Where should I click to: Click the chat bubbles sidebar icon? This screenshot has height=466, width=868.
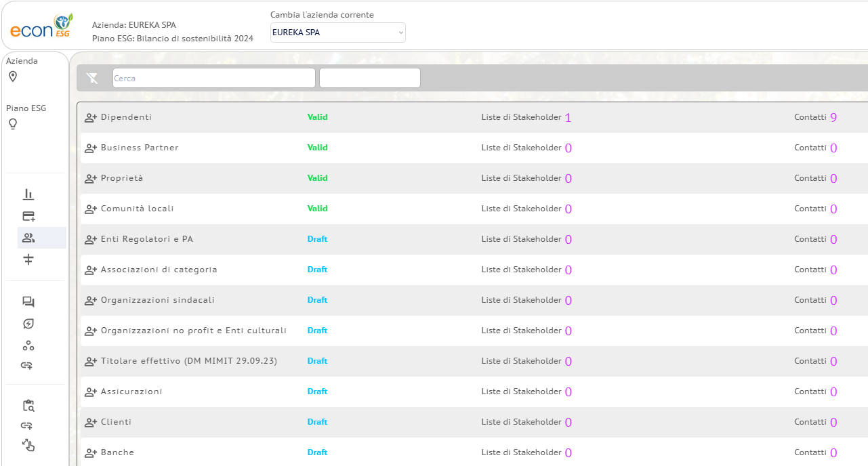point(28,302)
